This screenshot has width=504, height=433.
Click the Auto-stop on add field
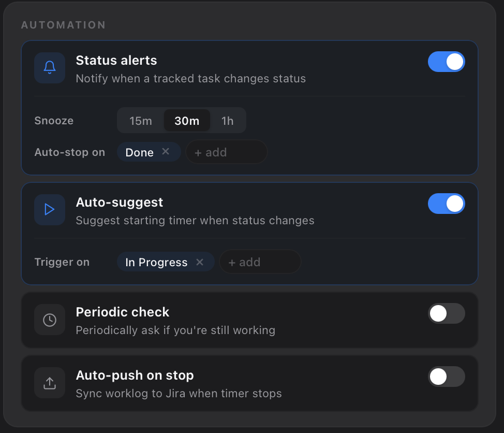click(227, 152)
